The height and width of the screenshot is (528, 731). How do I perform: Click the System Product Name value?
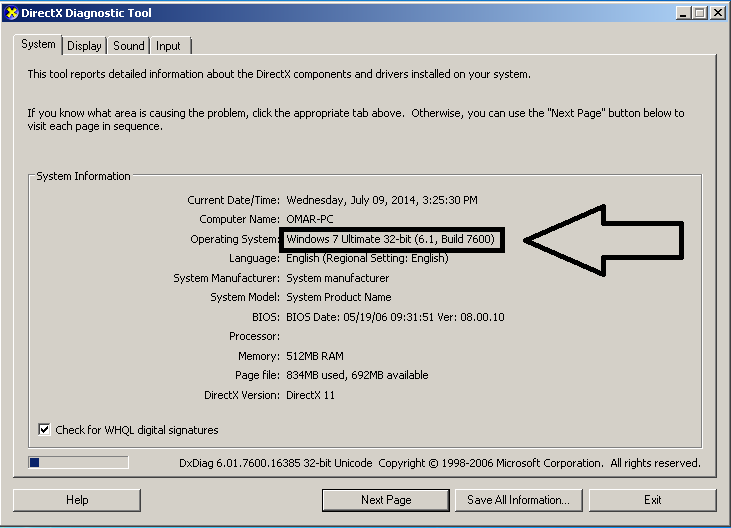[x=339, y=297]
